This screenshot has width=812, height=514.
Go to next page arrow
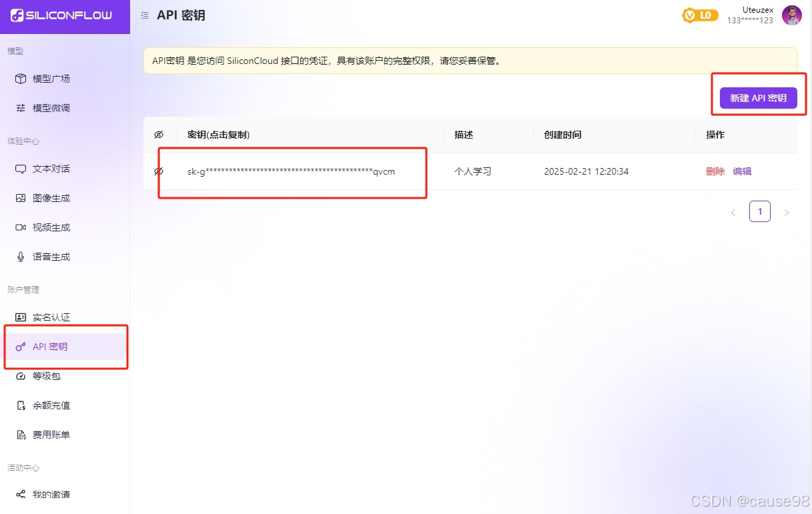point(787,213)
